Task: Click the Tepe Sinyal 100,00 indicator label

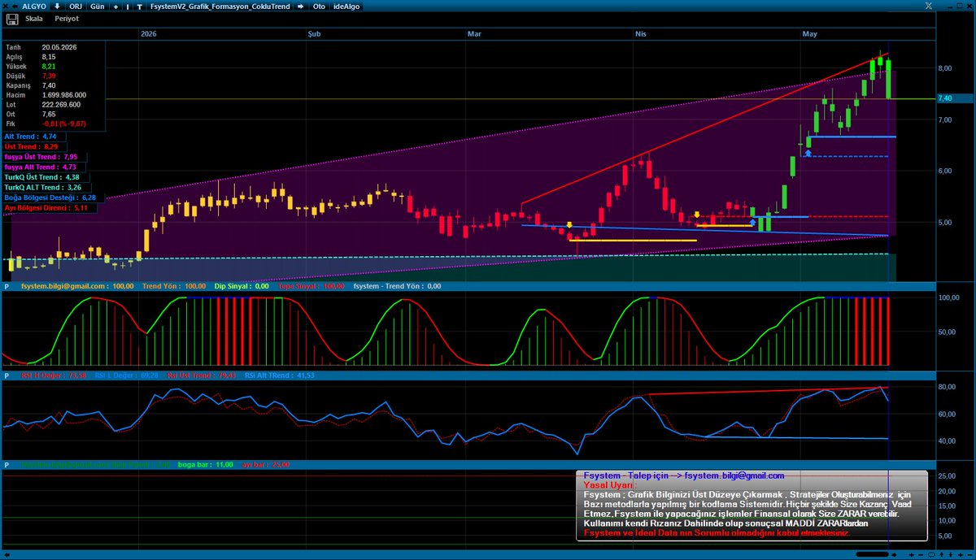Action: point(312,286)
